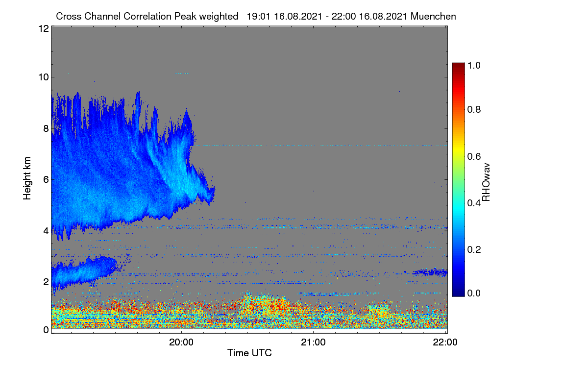Click the 21:00 time axis label

click(313, 343)
